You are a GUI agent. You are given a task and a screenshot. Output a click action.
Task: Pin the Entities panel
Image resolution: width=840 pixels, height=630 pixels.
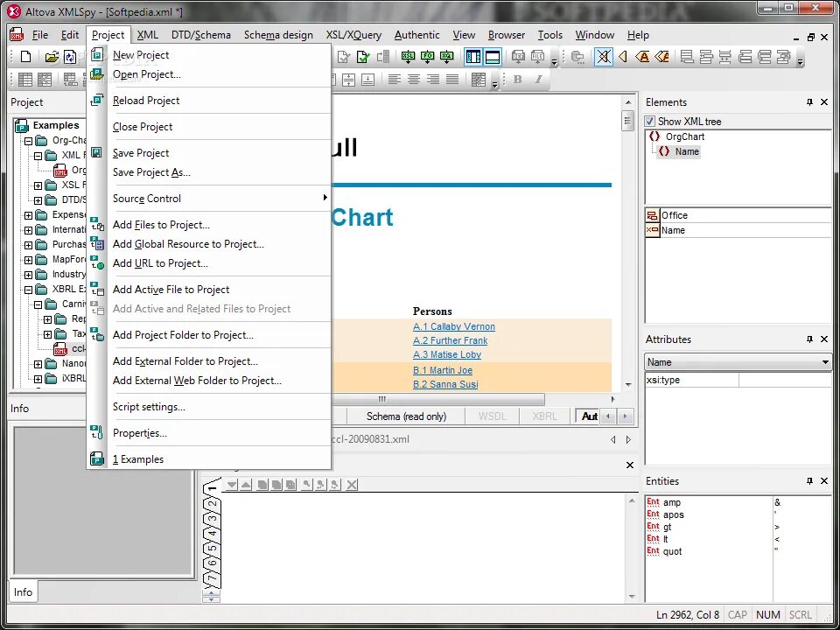point(809,481)
